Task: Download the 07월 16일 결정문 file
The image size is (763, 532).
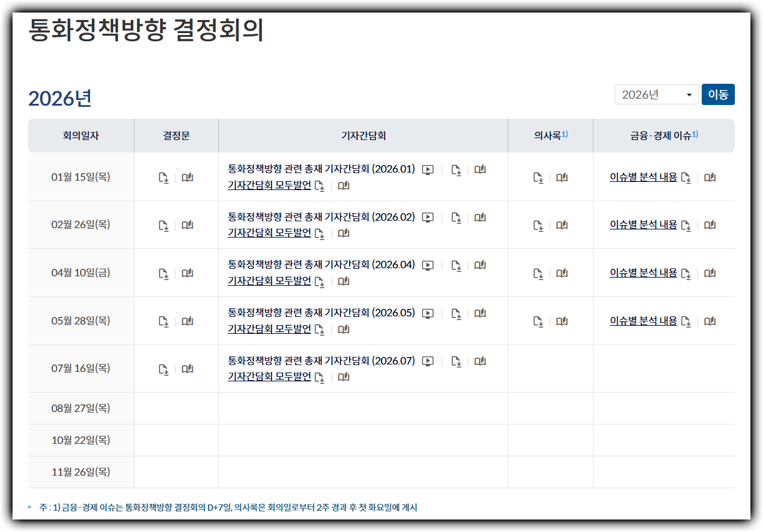Action: [x=164, y=369]
